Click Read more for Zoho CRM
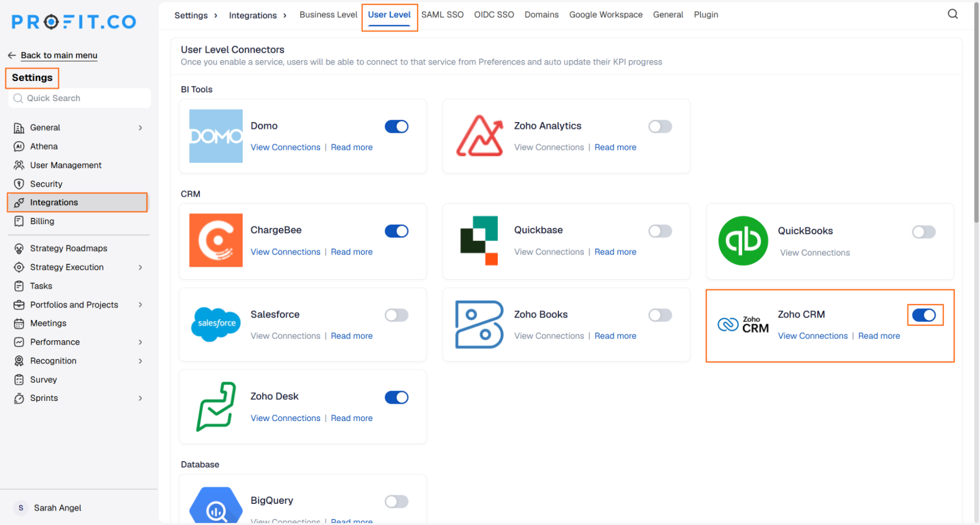The image size is (980, 525). (x=879, y=336)
